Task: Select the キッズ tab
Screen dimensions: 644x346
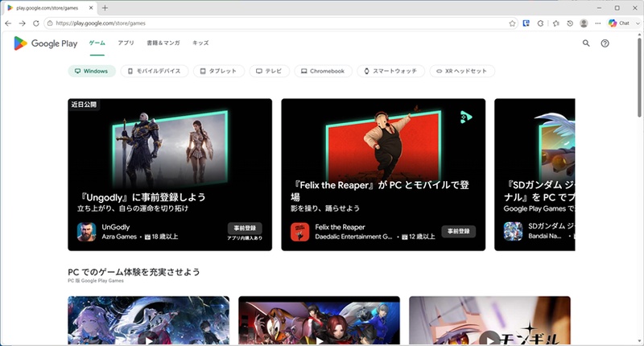Action: pos(200,43)
